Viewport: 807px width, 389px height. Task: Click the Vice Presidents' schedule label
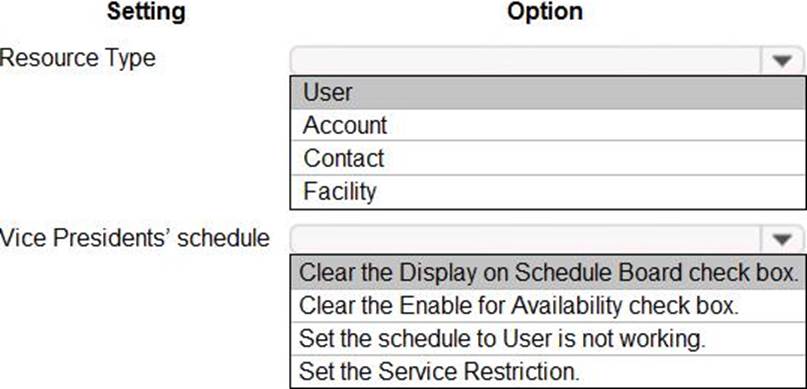click(134, 238)
